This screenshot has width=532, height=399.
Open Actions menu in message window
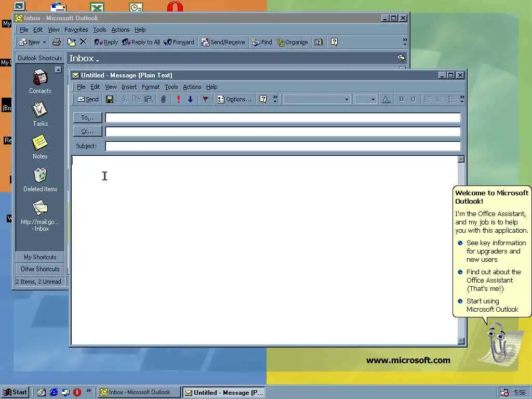point(192,87)
